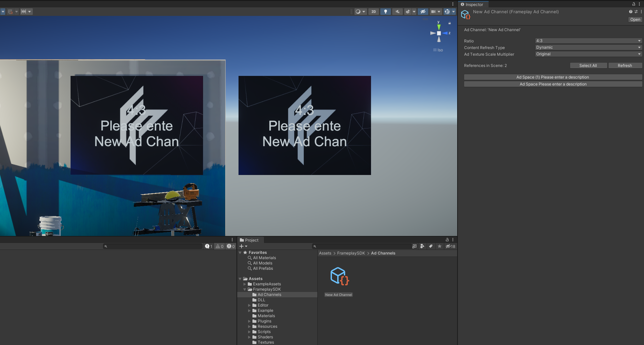Image resolution: width=644 pixels, height=345 pixels.
Task: Lock the Project panel
Action: click(447, 240)
